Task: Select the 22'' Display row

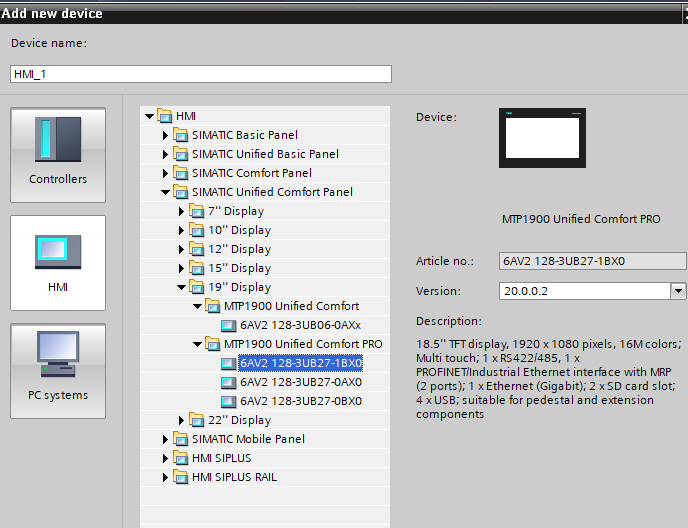Action: point(265,420)
